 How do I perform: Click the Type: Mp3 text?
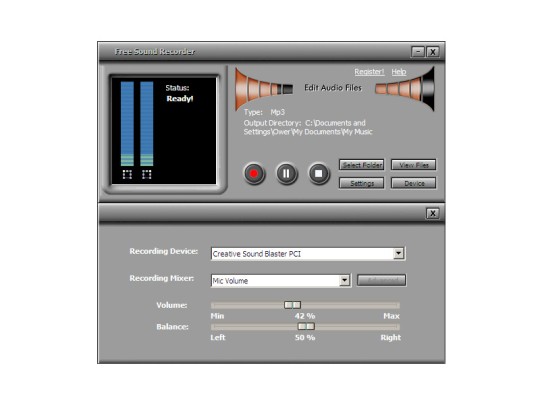[x=264, y=112]
